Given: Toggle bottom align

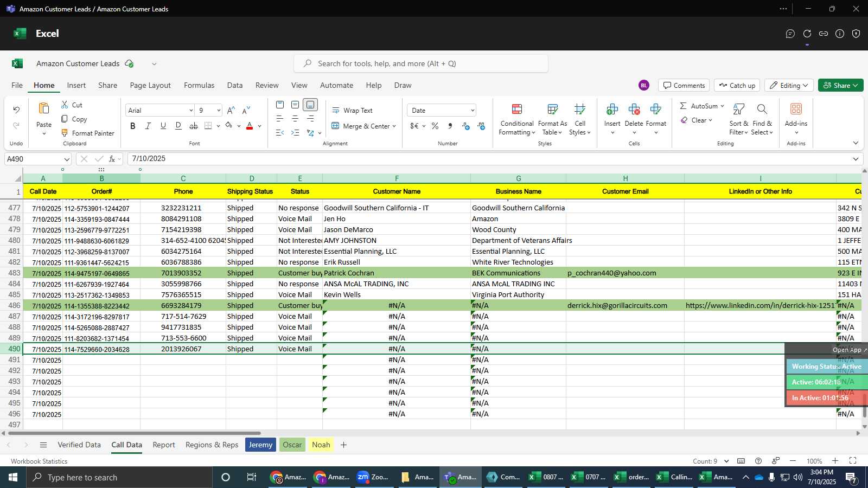Looking at the screenshot, I should tap(310, 104).
